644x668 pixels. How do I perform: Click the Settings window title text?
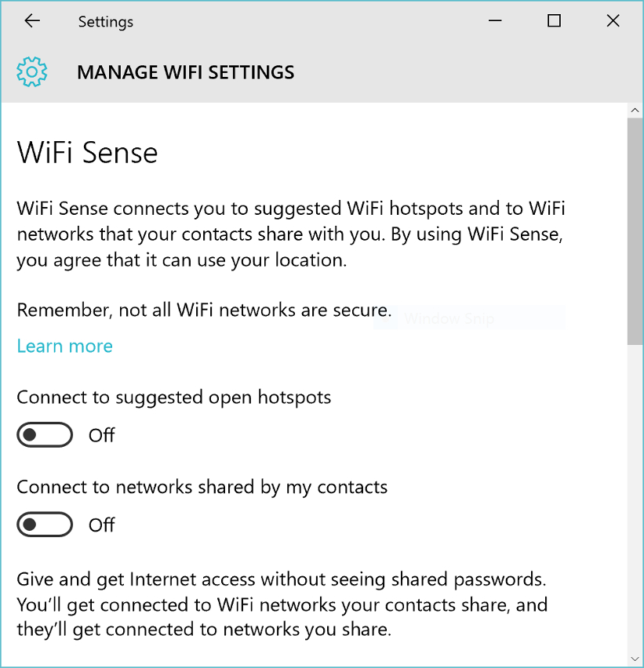coord(106,22)
